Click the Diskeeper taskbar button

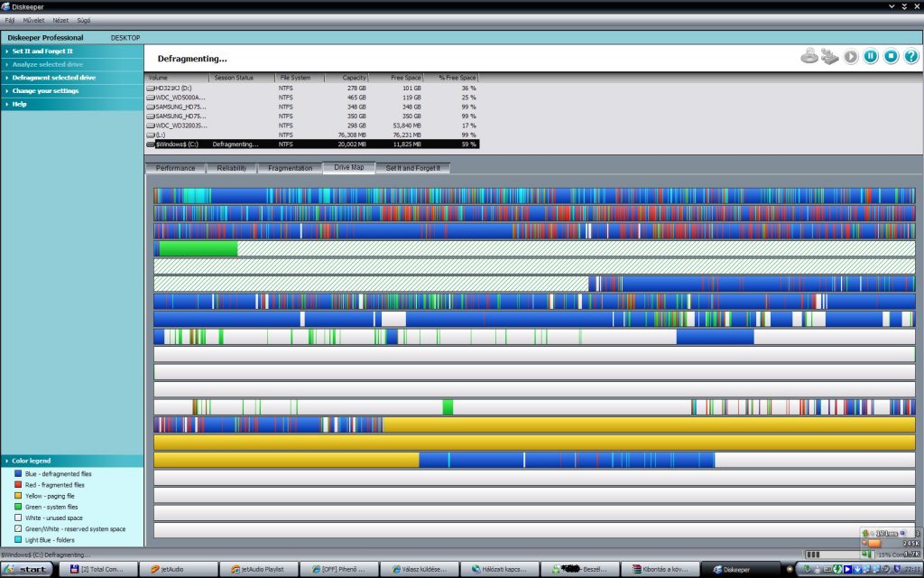[740, 569]
